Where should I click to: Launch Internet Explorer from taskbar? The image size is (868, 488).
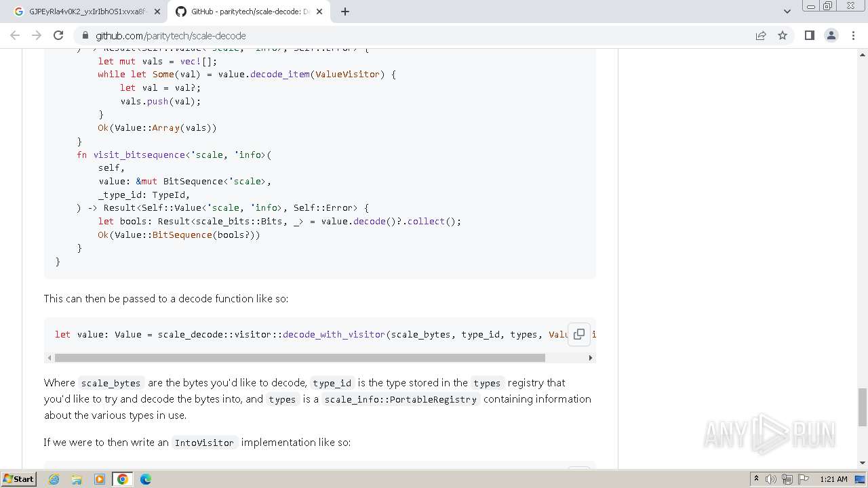54,479
